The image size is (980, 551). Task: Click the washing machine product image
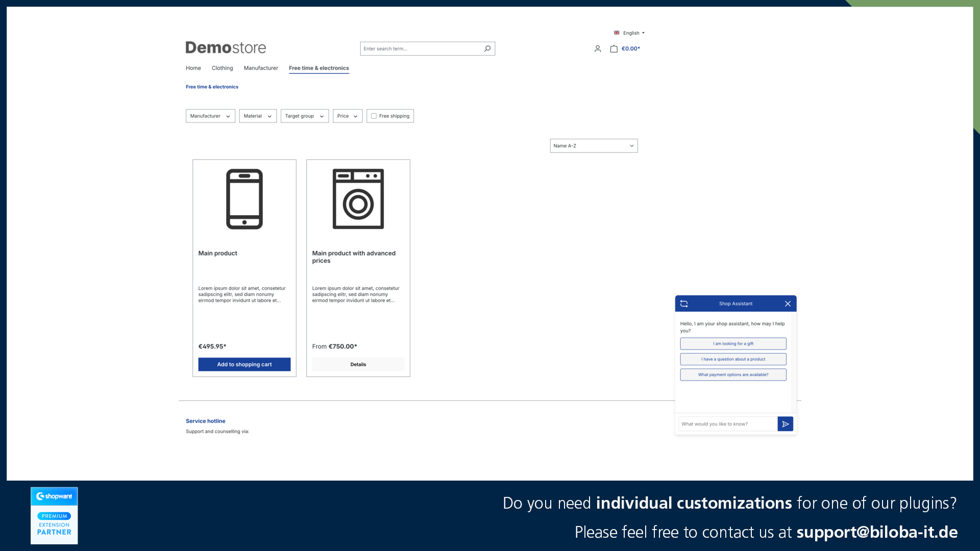[358, 199]
